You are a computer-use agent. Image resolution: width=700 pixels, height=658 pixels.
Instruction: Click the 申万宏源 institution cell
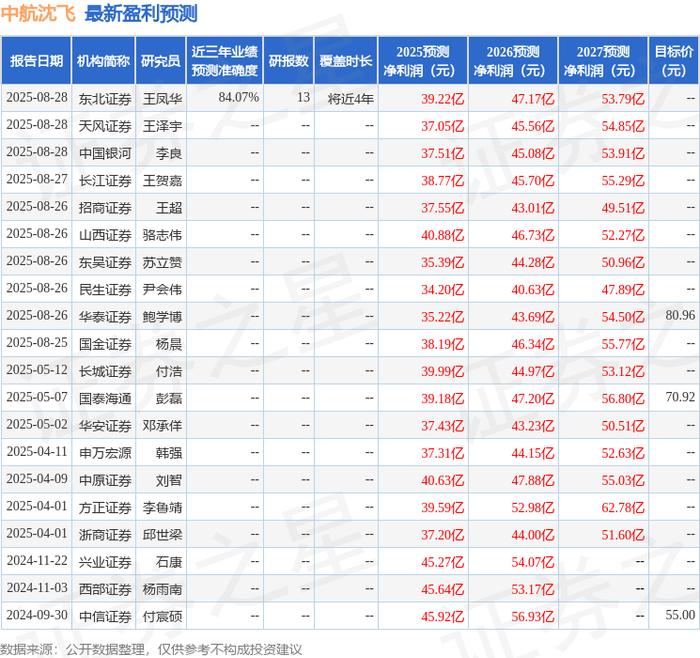coord(105,453)
